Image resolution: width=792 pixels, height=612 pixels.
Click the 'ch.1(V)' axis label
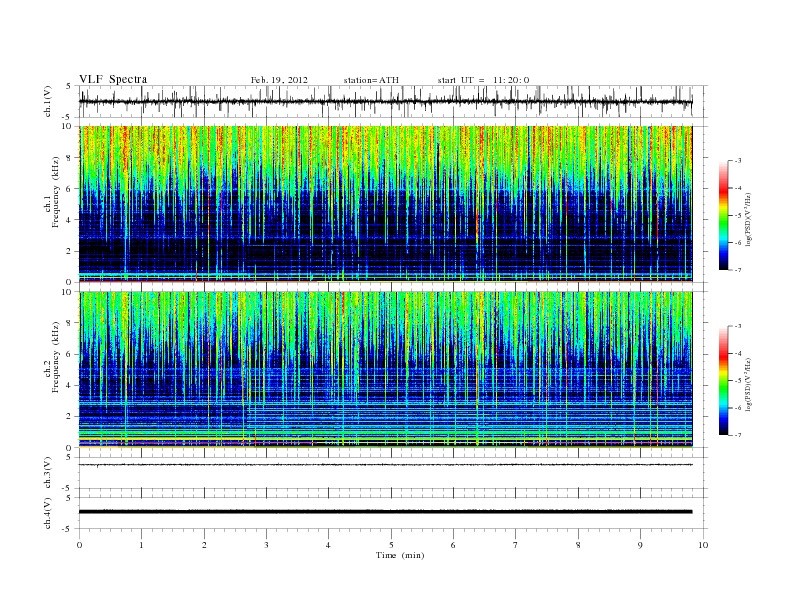(48, 103)
